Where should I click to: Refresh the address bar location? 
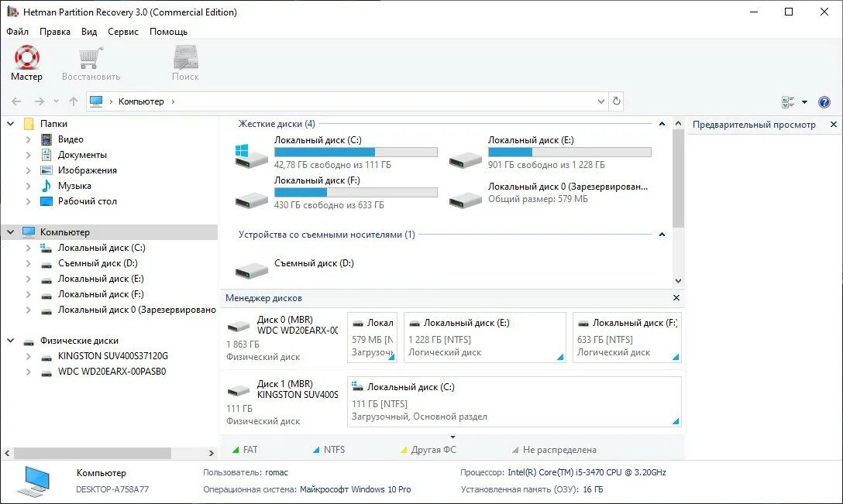pos(617,101)
